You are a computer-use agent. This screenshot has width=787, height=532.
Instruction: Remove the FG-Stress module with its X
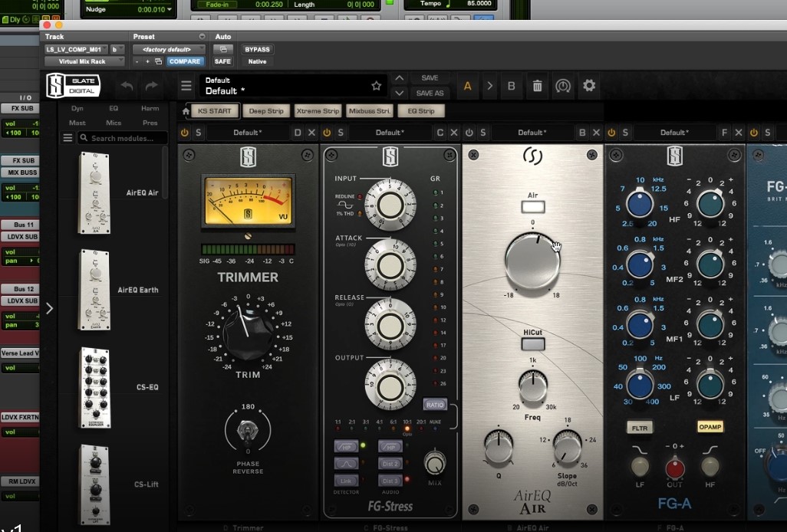coord(454,133)
